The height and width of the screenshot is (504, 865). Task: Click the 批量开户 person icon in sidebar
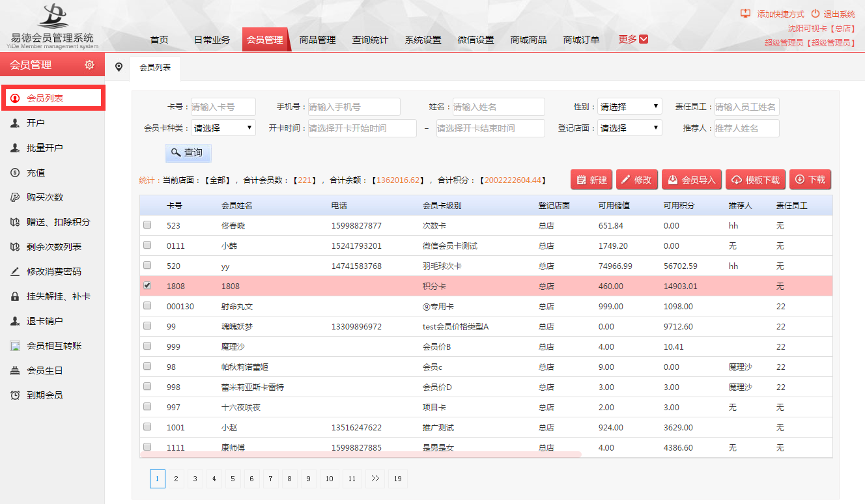(15, 148)
